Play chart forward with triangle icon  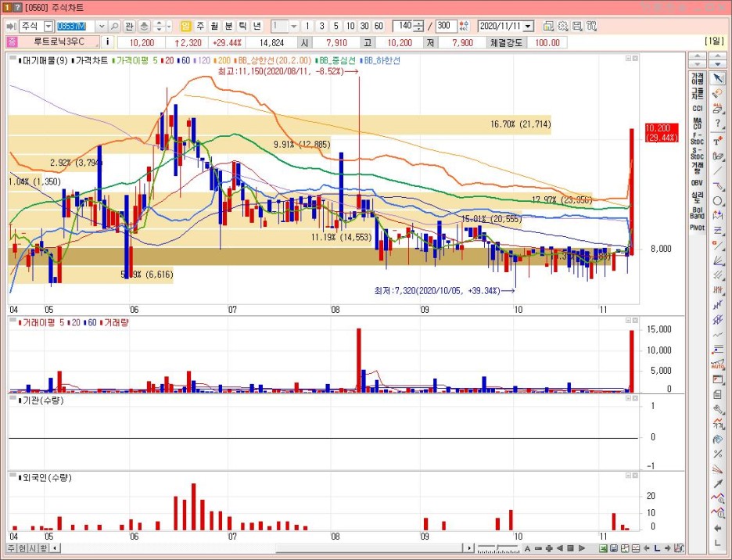(x=582, y=548)
